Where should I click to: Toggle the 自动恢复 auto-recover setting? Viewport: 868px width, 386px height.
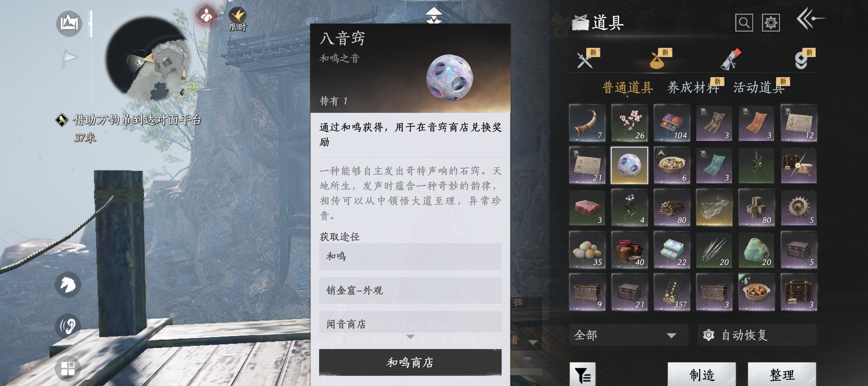click(757, 335)
